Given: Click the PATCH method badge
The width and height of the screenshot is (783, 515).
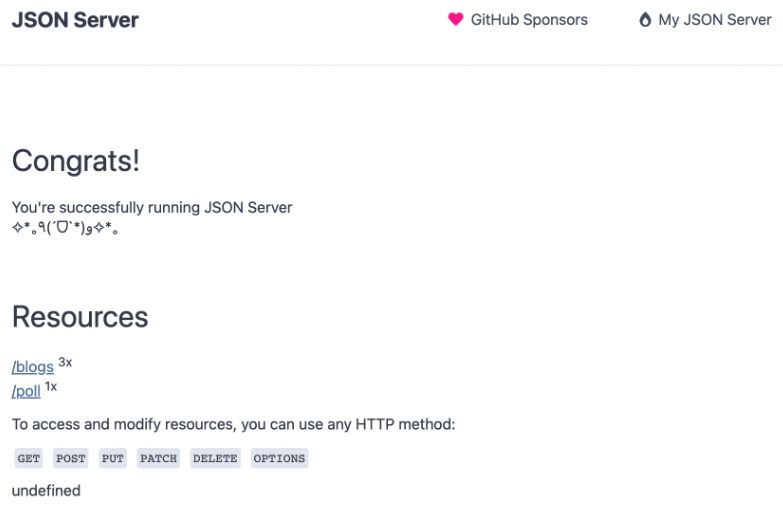Looking at the screenshot, I should (158, 458).
